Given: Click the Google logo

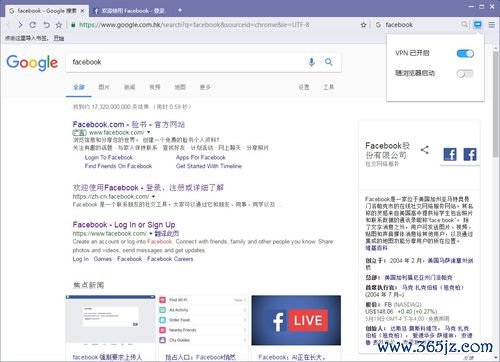Looking at the screenshot, I should (x=32, y=63).
